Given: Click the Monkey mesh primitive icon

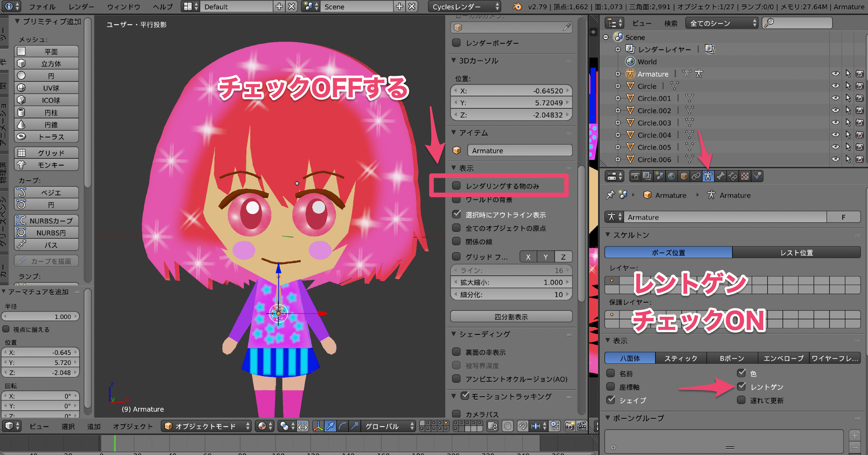Looking at the screenshot, I should coord(22,165).
